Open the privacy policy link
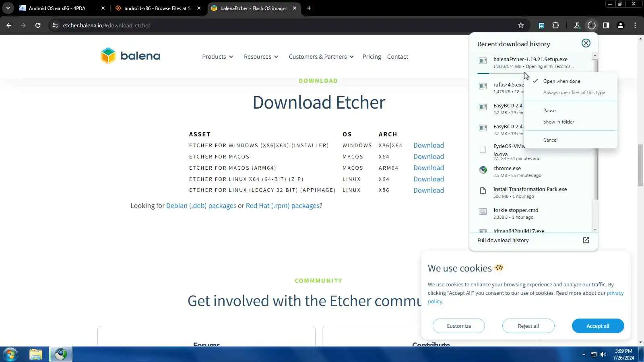 pos(615,293)
